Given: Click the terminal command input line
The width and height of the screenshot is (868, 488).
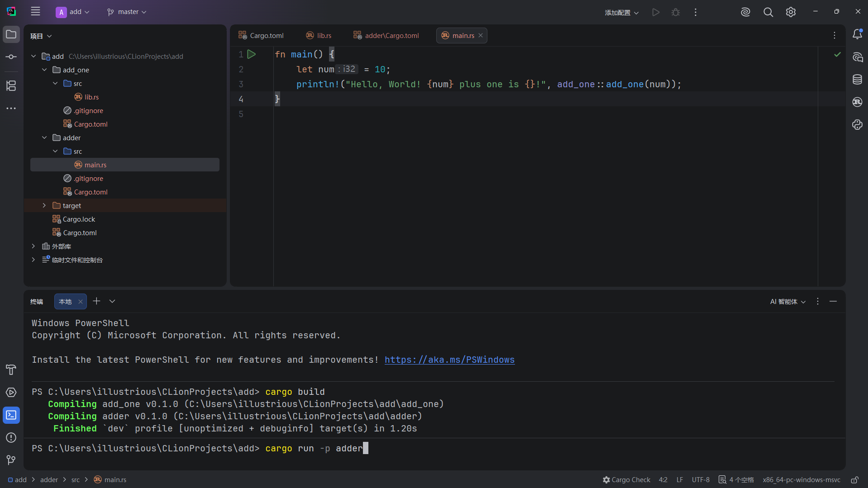Looking at the screenshot, I should pos(434,448).
